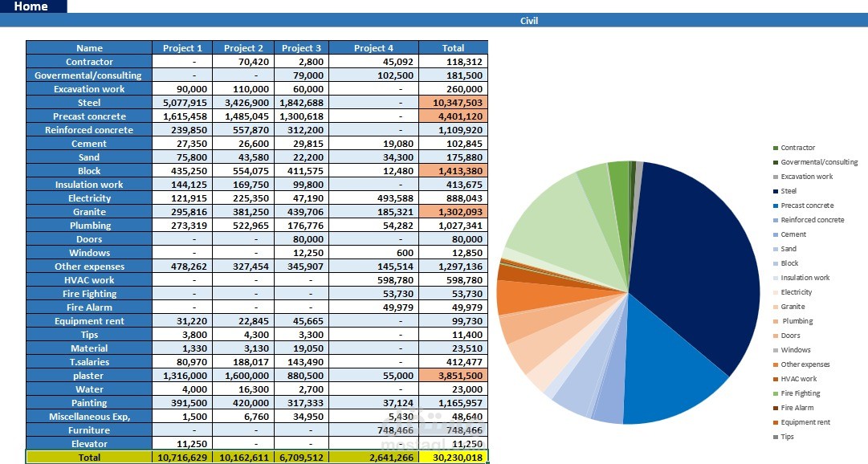Select the Plumbing row label
Image resolution: width=868 pixels, height=464 pixels.
point(89,226)
